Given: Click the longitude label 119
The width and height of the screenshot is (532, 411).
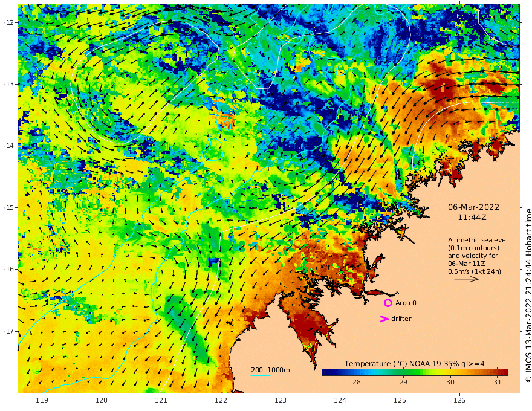Looking at the screenshot, I should [42, 400].
